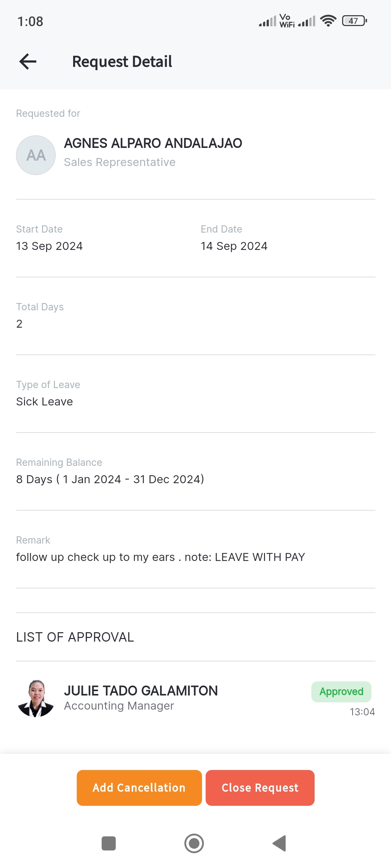Tap the Request Detail title

pyautogui.click(x=122, y=61)
